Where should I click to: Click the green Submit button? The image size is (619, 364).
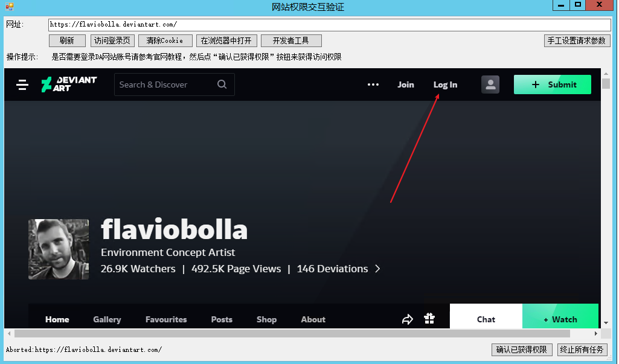(553, 85)
